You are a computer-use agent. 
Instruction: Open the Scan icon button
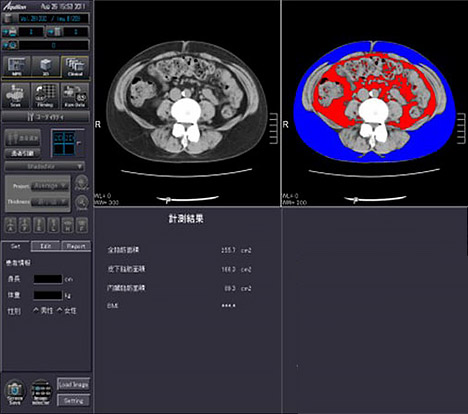[x=16, y=96]
